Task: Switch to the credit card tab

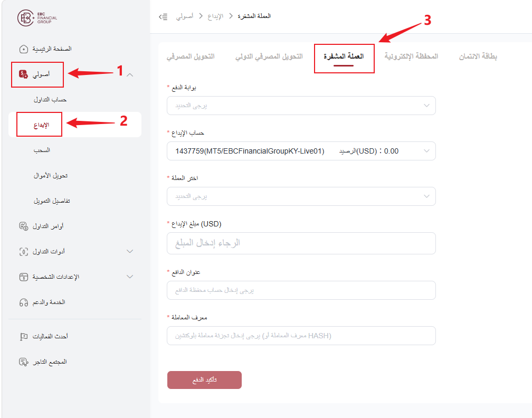Action: pos(478,56)
